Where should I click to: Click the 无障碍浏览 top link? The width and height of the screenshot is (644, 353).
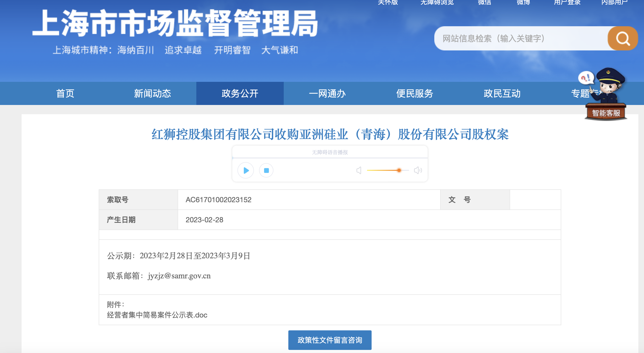437,3
